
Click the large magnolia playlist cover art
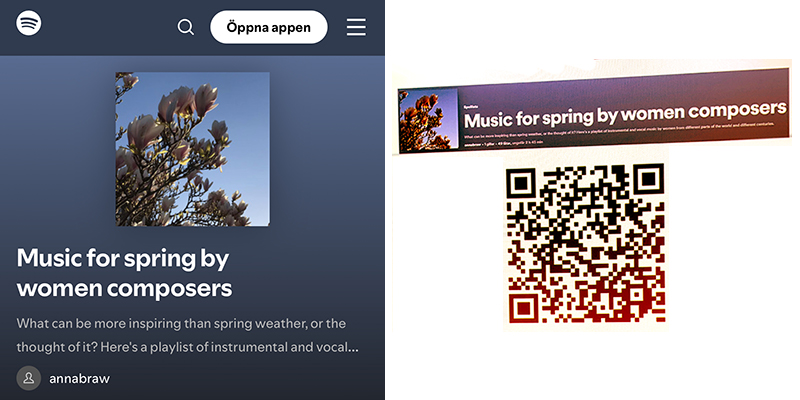[193, 149]
